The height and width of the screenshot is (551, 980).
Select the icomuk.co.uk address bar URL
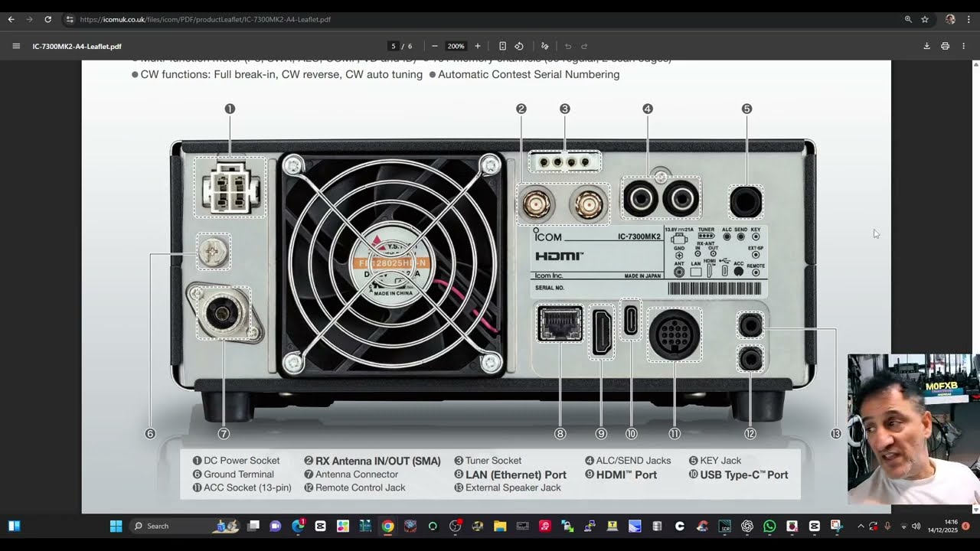(x=205, y=19)
